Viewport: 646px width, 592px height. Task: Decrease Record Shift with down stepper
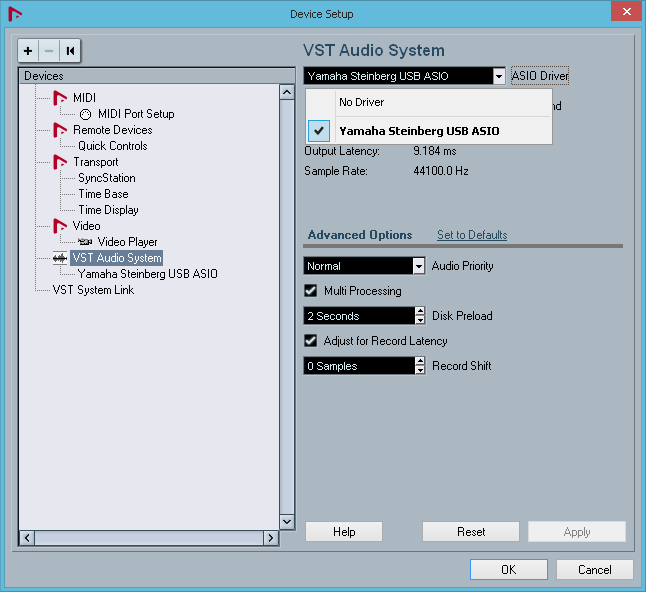[x=420, y=370]
